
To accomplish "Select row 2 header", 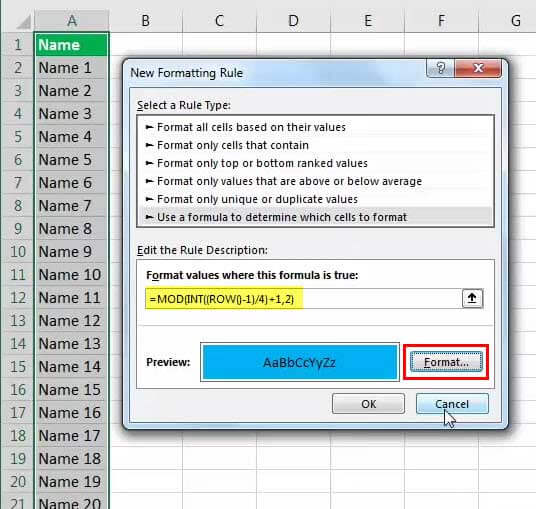I will click(18, 67).
